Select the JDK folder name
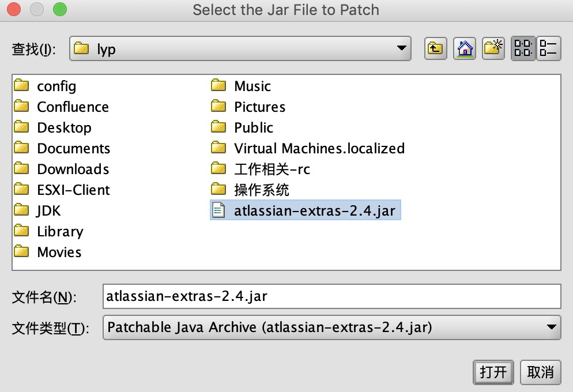 [x=48, y=211]
